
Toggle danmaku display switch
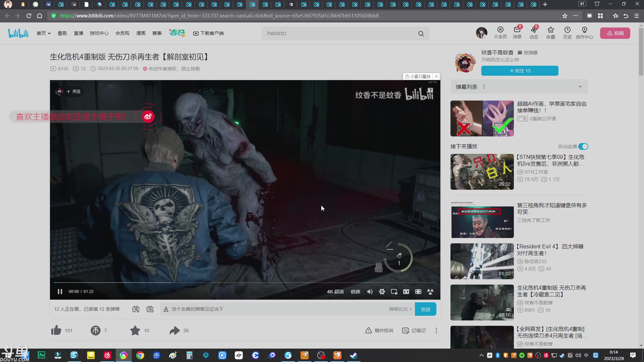coord(136,309)
